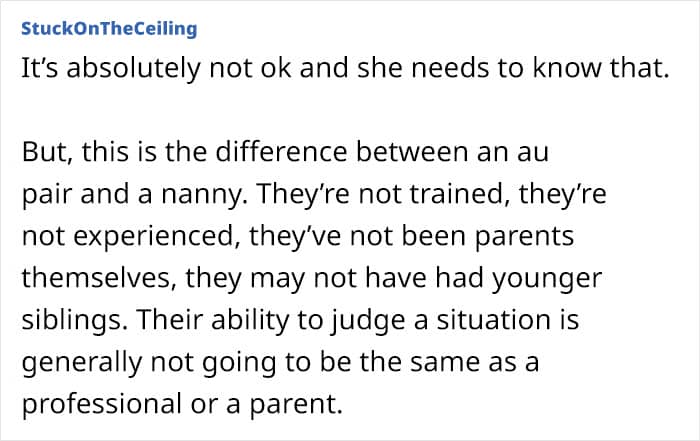This screenshot has height=441, width=700.
Task: Click the phrase "pair and a nanny"
Action: [x=131, y=195]
